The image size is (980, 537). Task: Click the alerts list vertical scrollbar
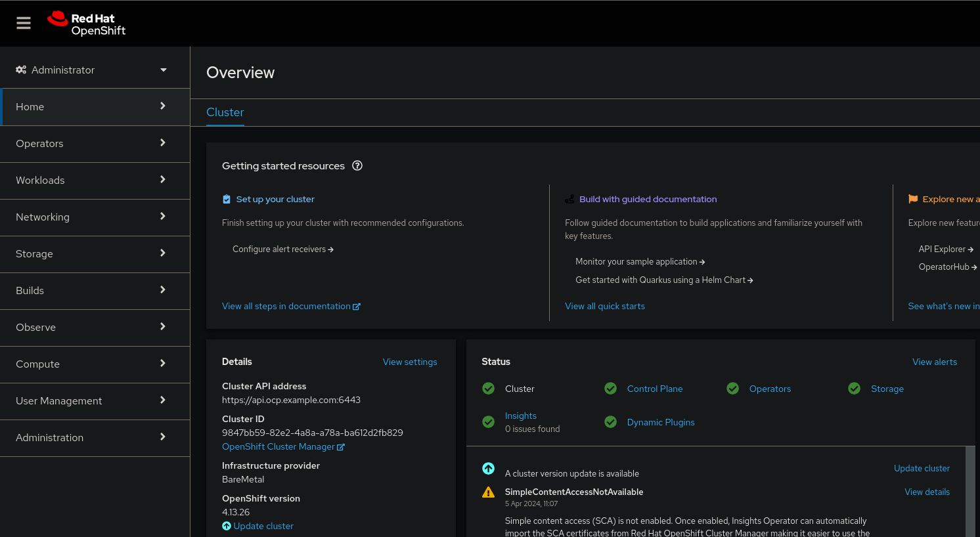tap(970, 491)
